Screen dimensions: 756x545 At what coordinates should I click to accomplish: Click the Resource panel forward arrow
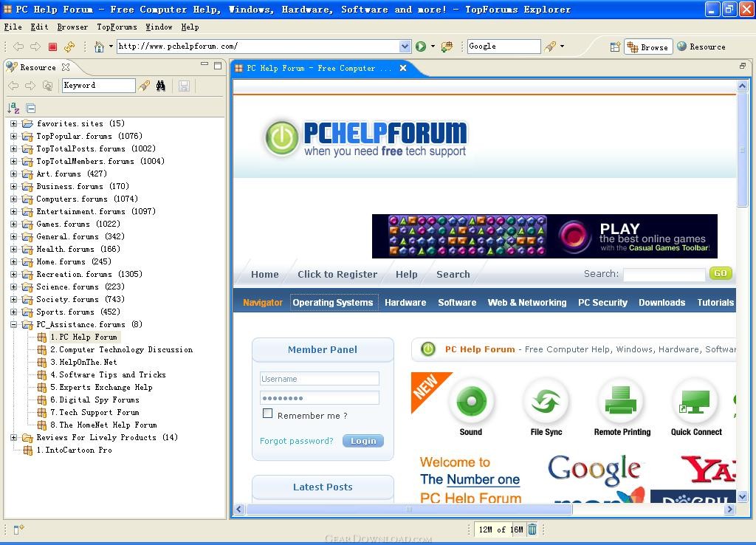click(x=30, y=86)
